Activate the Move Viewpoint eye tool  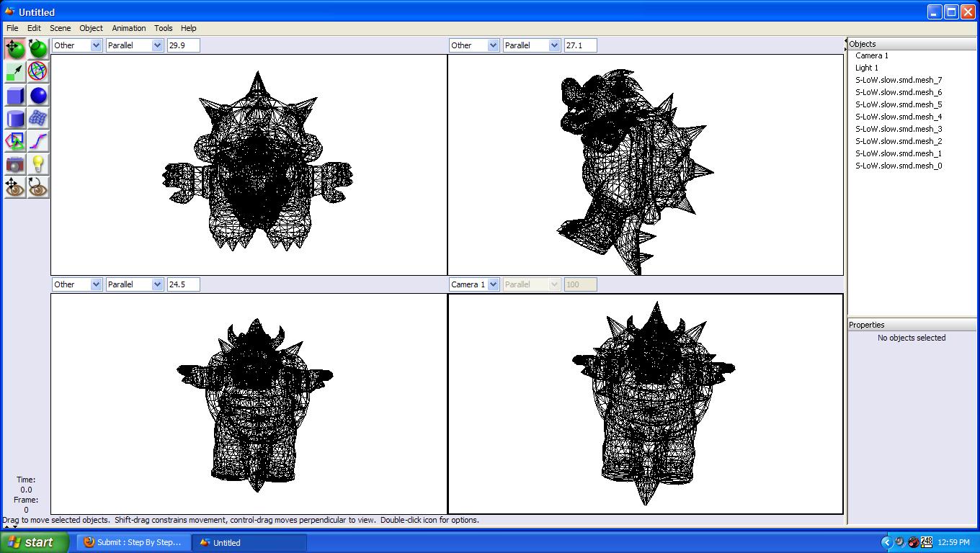coord(14,187)
